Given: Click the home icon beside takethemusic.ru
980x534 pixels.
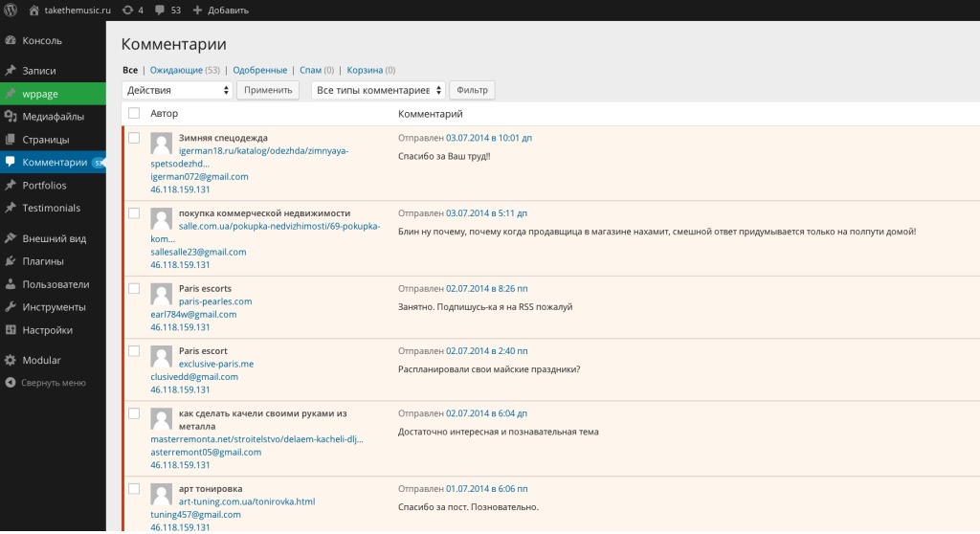Looking at the screenshot, I should point(34,10).
